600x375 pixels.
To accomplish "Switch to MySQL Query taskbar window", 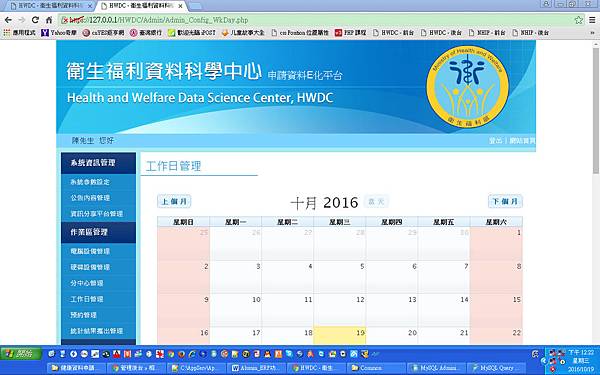I will click(x=497, y=368).
